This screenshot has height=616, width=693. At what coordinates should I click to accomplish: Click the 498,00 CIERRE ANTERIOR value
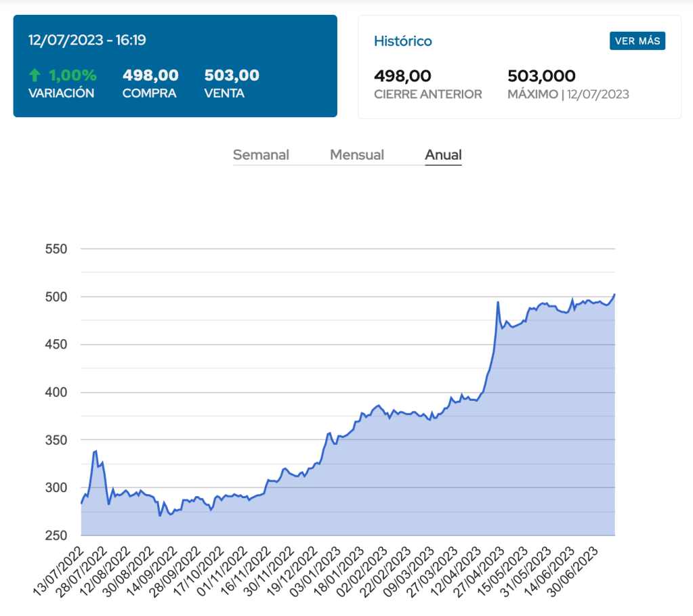(402, 76)
